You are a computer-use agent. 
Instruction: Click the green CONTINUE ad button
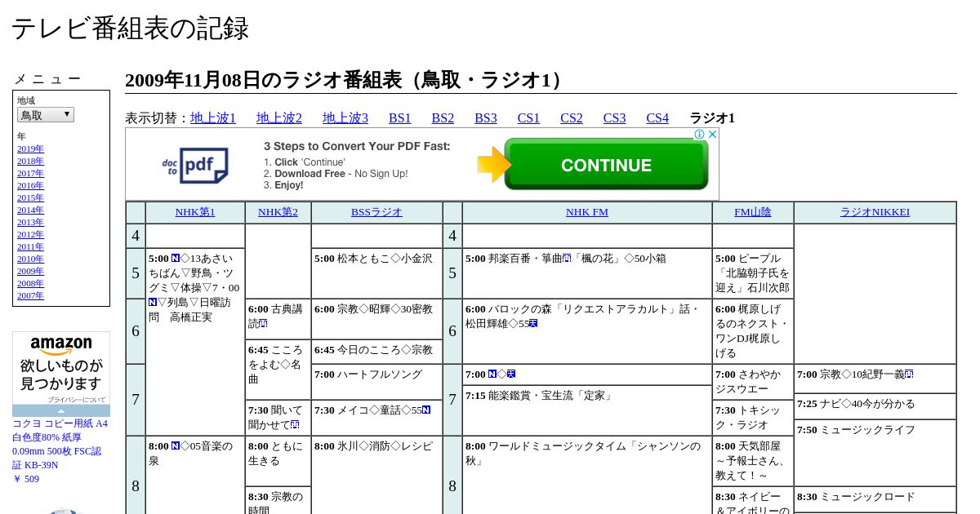[606, 165]
